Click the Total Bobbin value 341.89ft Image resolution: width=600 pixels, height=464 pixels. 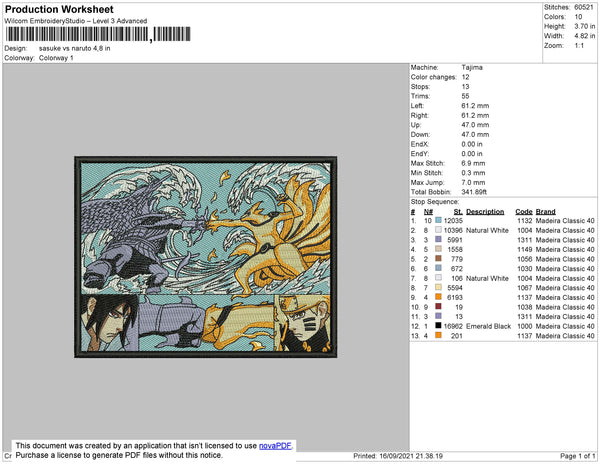(474, 192)
